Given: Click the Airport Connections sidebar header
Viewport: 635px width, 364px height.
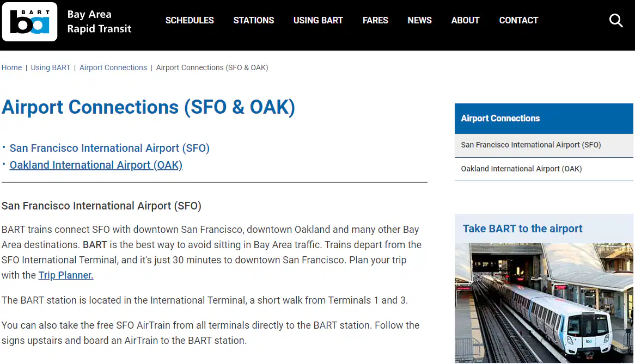Looking at the screenshot, I should [544, 119].
